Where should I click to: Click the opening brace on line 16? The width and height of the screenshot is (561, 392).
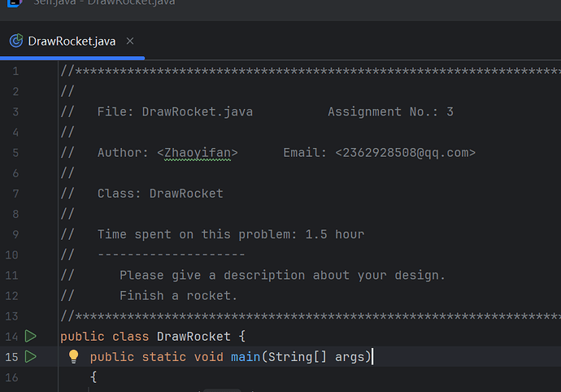point(93,377)
